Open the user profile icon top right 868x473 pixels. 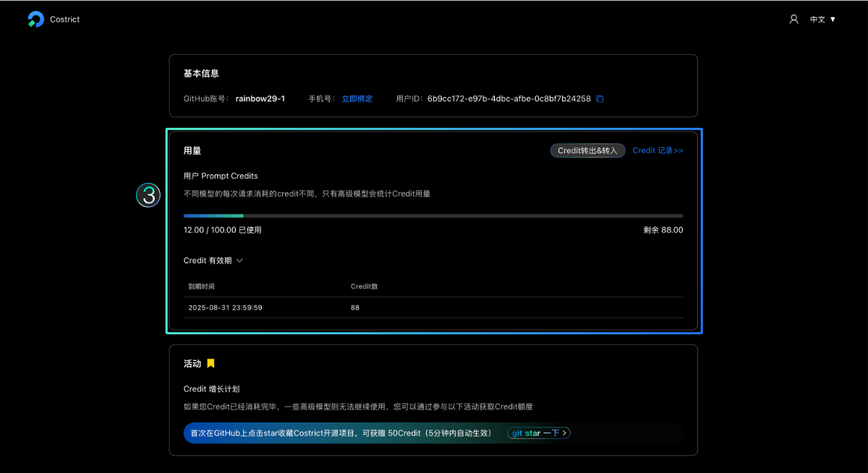(x=793, y=19)
